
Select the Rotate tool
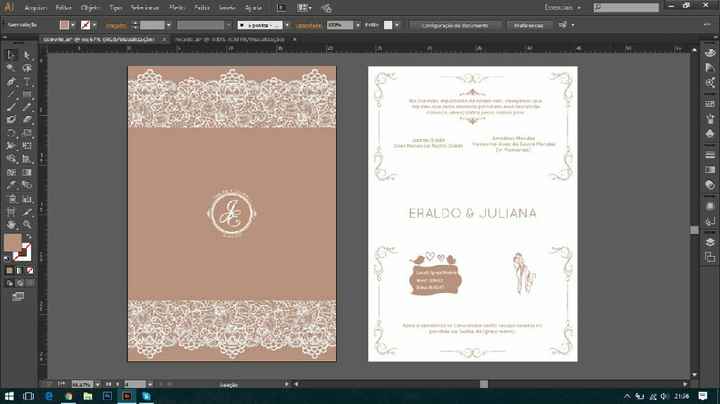point(11,133)
